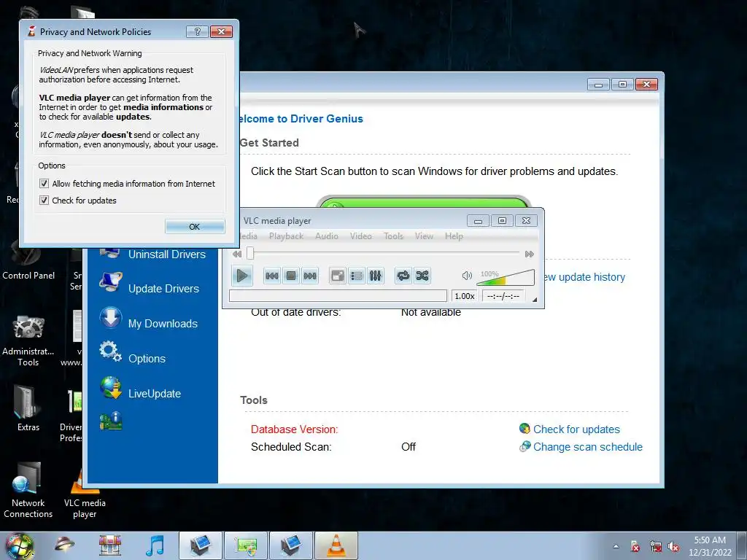Mute VLC speaker icon
The height and width of the screenshot is (560, 747).
(467, 276)
